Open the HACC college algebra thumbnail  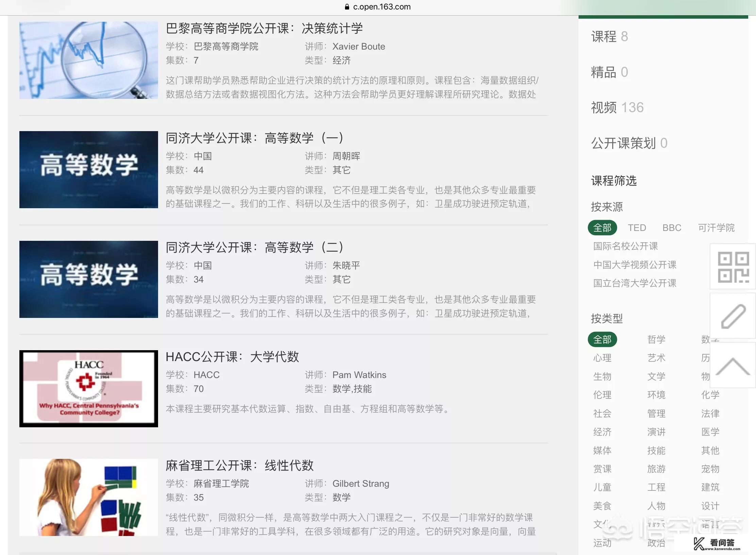click(89, 389)
